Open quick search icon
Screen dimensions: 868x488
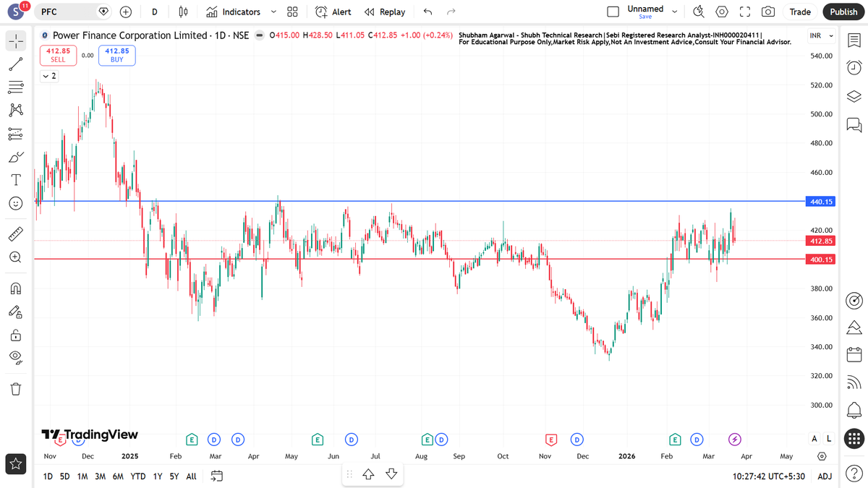point(699,12)
